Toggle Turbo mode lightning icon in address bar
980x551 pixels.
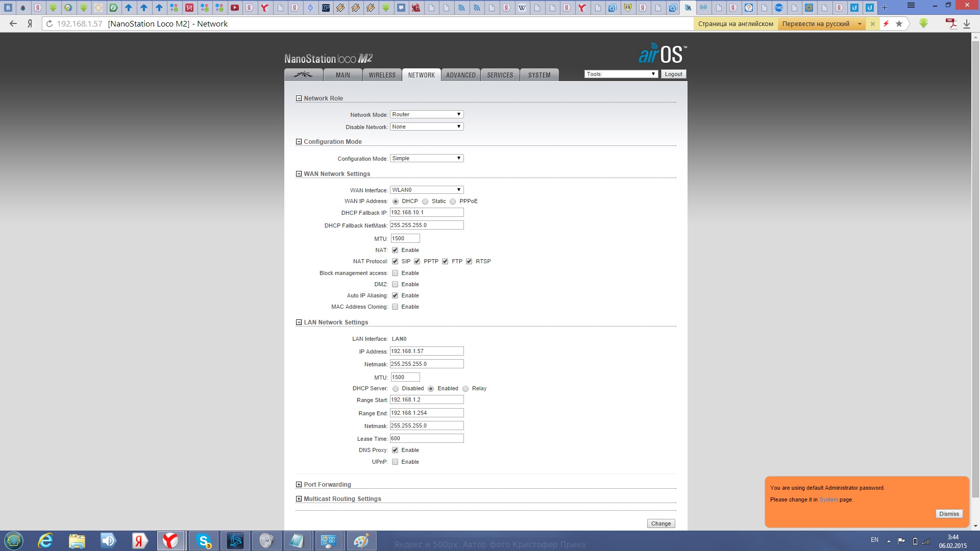click(x=886, y=23)
